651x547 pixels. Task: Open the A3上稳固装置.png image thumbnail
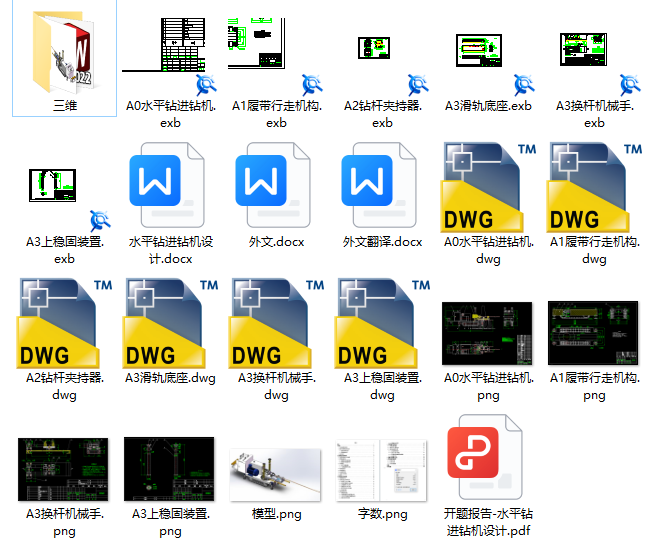(x=169, y=469)
